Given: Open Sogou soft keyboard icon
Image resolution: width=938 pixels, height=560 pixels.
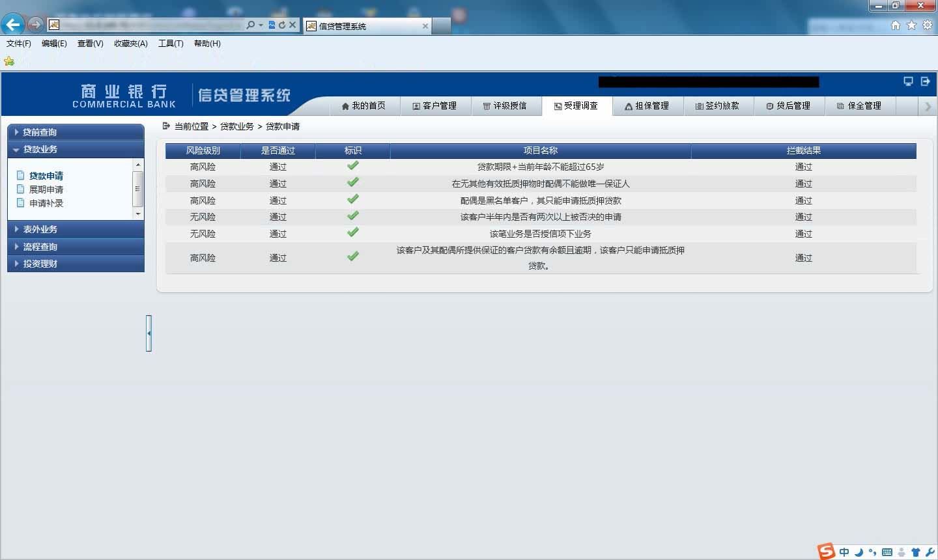Looking at the screenshot, I should (x=887, y=552).
